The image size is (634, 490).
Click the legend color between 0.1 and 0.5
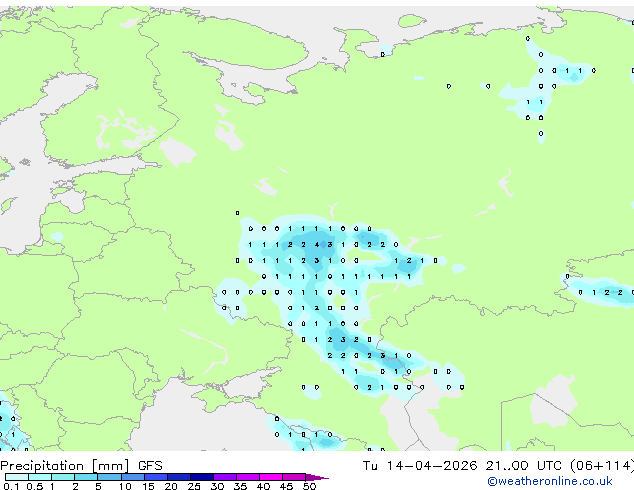(x=17, y=477)
